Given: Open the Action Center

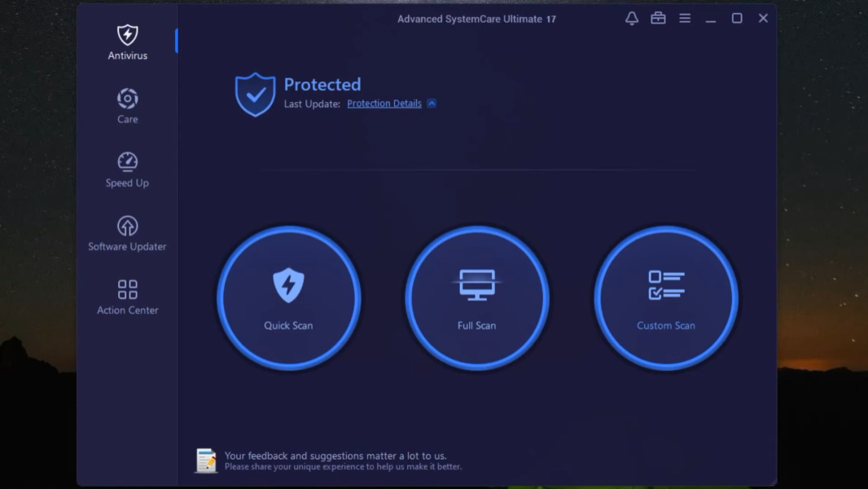Looking at the screenshot, I should click(127, 297).
